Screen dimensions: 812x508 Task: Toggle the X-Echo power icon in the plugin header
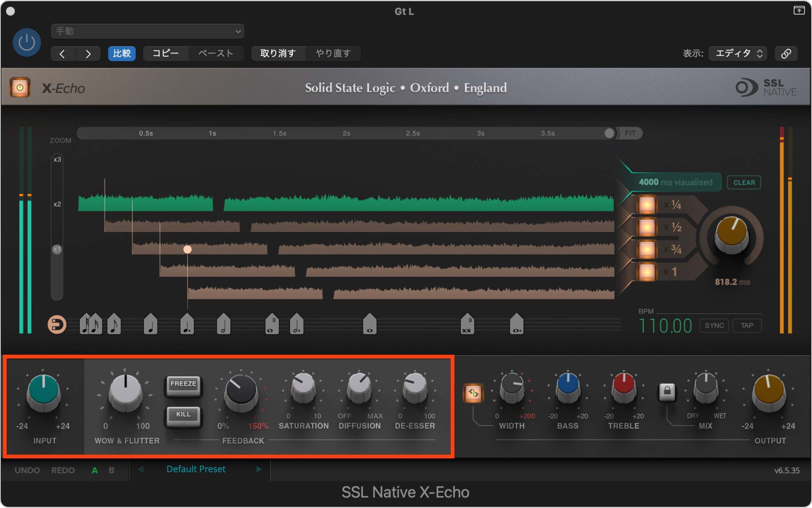coord(19,88)
